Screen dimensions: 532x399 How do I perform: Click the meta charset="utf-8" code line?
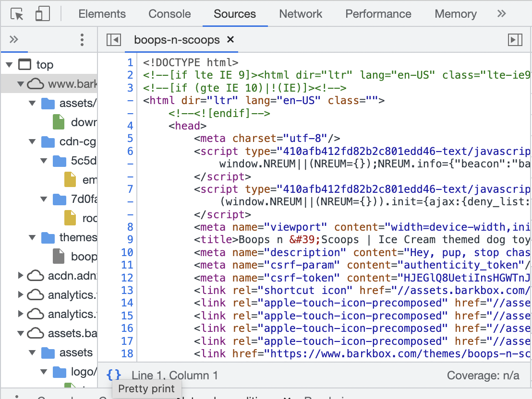click(266, 138)
